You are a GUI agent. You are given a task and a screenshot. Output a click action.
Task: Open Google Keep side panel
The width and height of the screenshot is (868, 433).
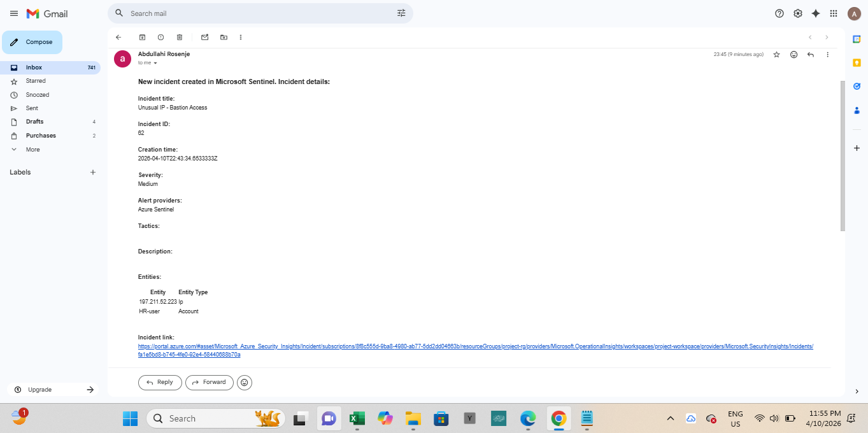(857, 62)
